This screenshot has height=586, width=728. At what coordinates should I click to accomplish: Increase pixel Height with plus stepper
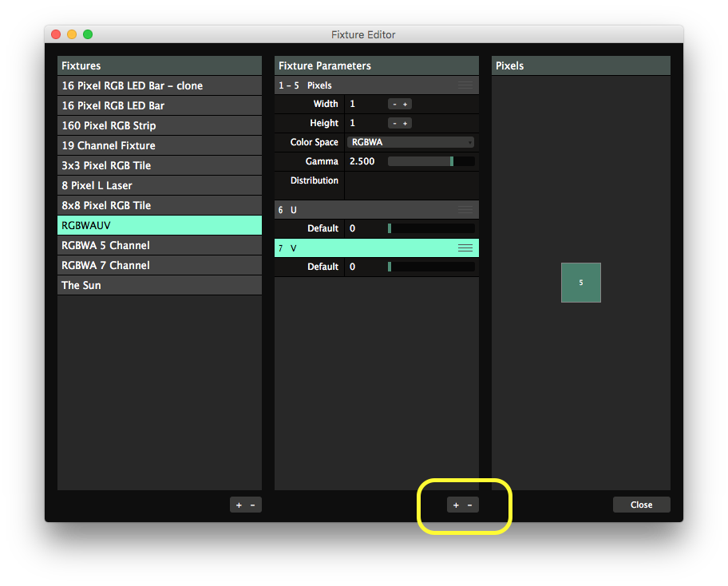click(x=406, y=123)
